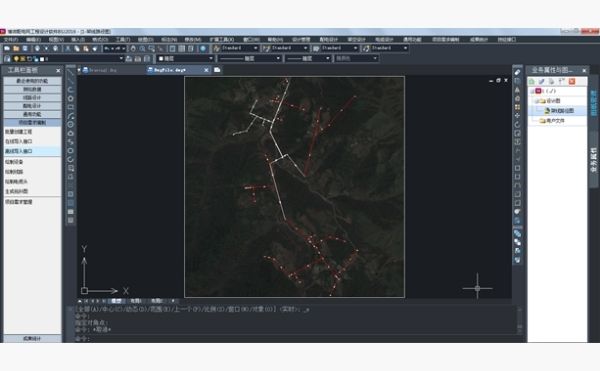Toggle the layer freeze sun icon

(23, 59)
